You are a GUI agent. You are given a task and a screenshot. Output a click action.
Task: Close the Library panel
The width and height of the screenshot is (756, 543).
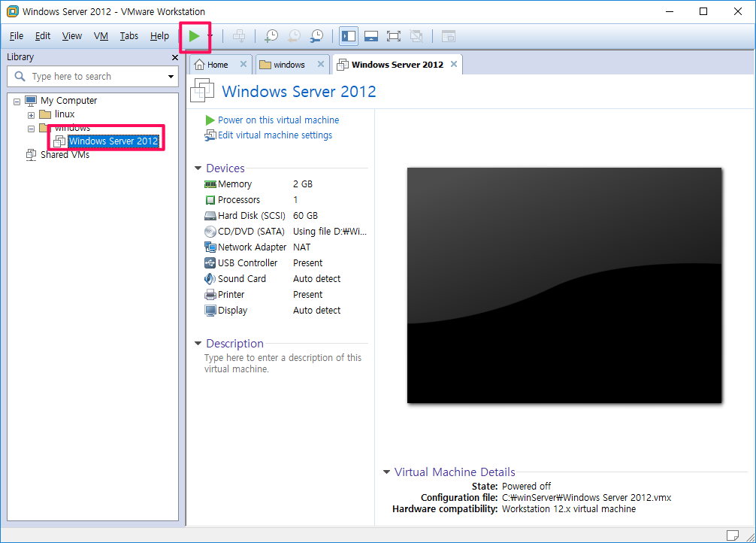click(x=174, y=57)
